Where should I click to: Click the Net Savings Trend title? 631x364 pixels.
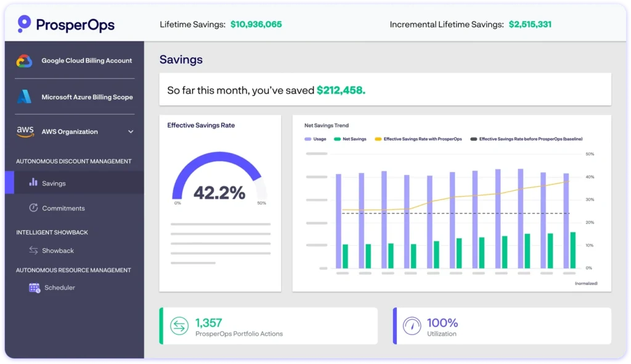(x=327, y=126)
